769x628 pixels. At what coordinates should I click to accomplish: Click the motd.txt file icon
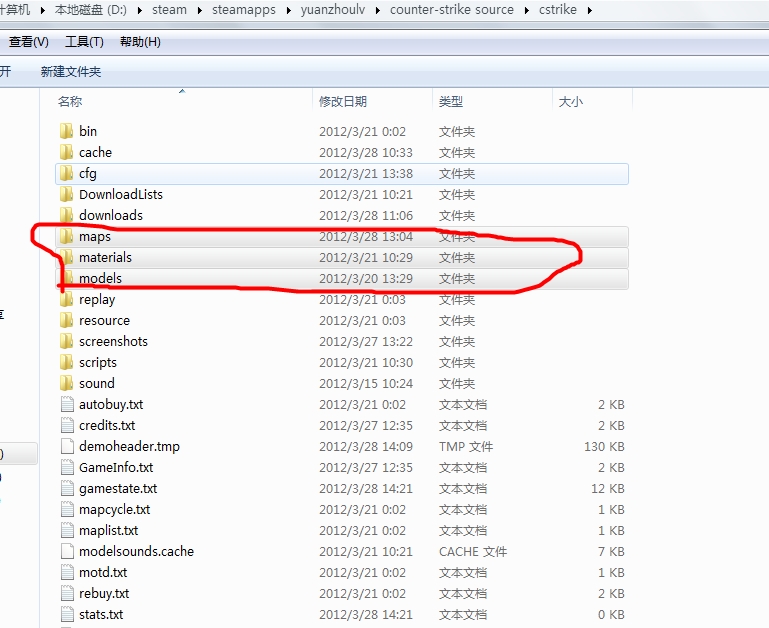(67, 573)
